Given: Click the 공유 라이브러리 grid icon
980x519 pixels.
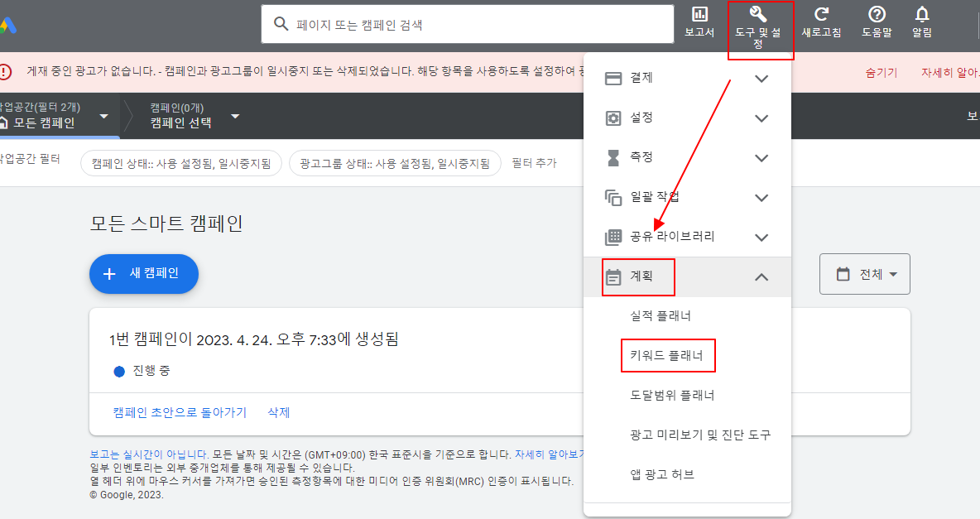Looking at the screenshot, I should [613, 237].
